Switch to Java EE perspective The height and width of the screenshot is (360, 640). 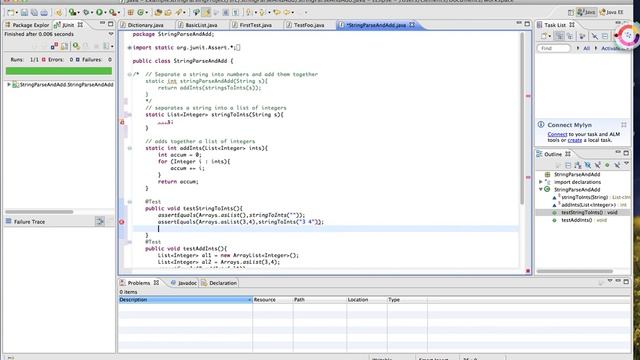[x=611, y=12]
